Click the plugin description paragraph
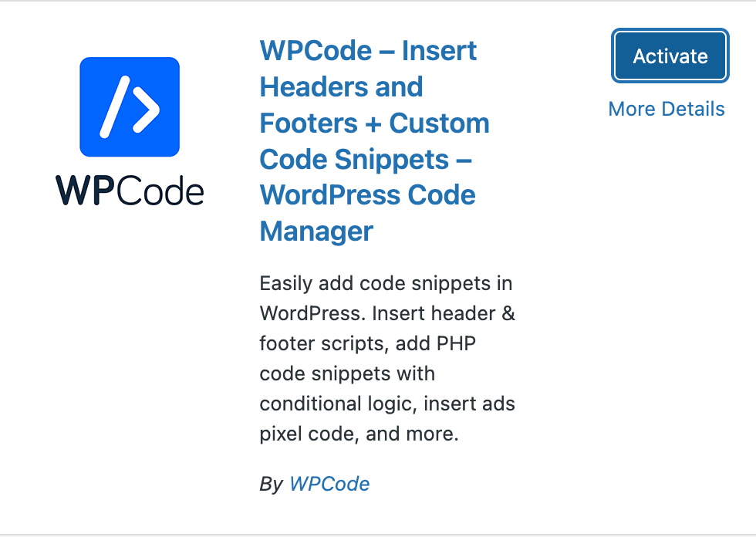756x537 pixels. (386, 359)
